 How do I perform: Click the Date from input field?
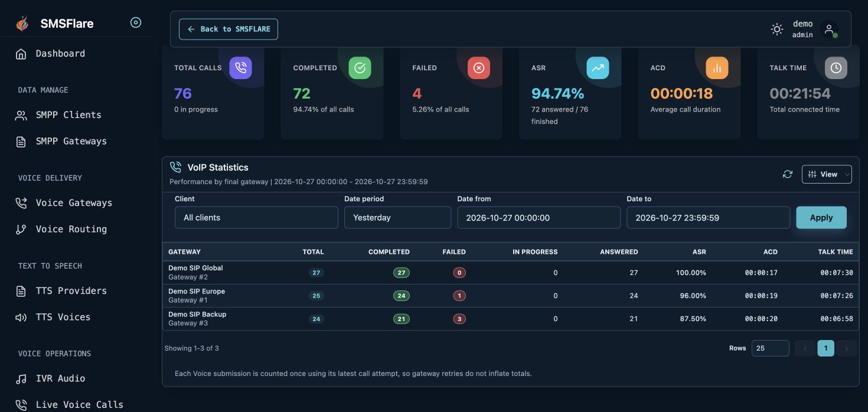tap(539, 217)
